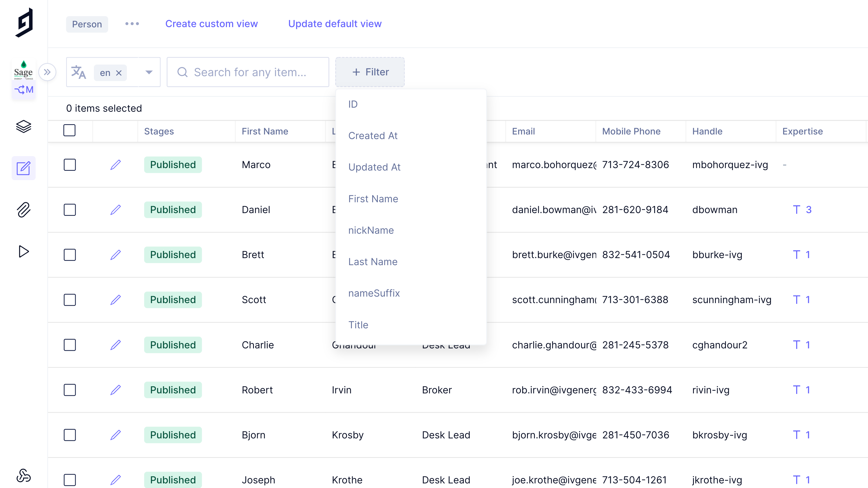Viewport: 868px width, 488px height.
Task: Toggle the select-all checkbox in header
Action: point(69,130)
